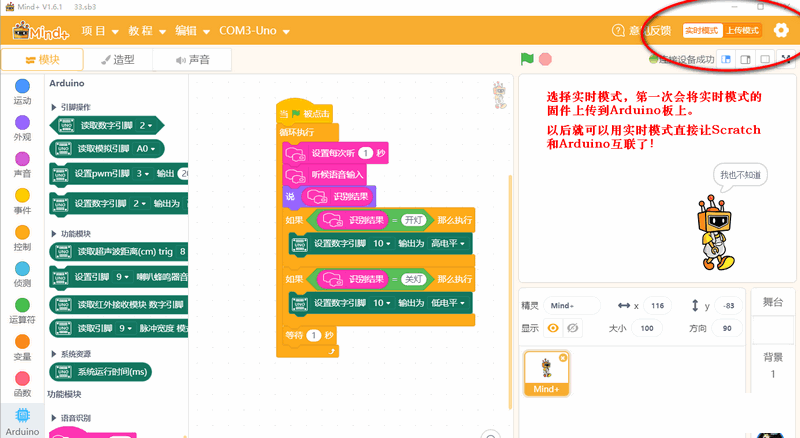Screen dimensions: 800x438
Task: Edit 开灯 text in first condition
Action: (413, 220)
